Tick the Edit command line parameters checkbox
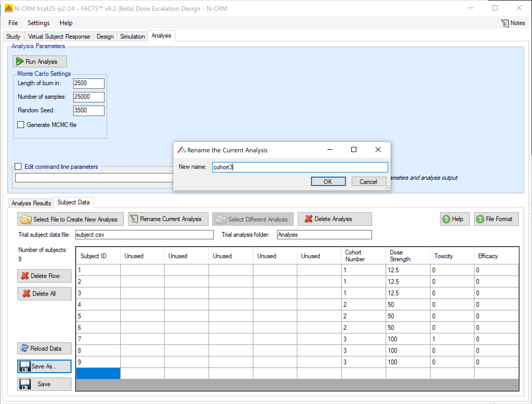 [x=18, y=166]
